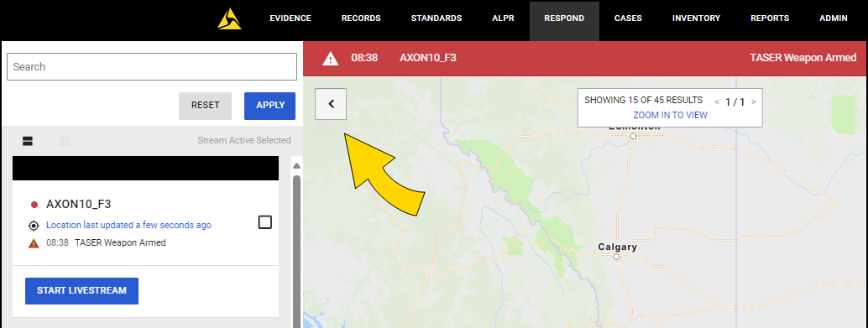Click the APPLY filter button
The width and height of the screenshot is (868, 328).
click(x=270, y=106)
